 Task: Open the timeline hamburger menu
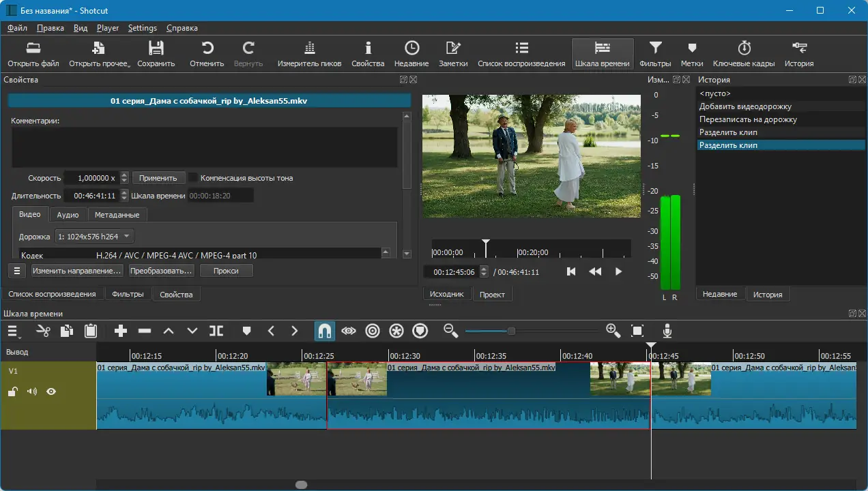point(13,331)
